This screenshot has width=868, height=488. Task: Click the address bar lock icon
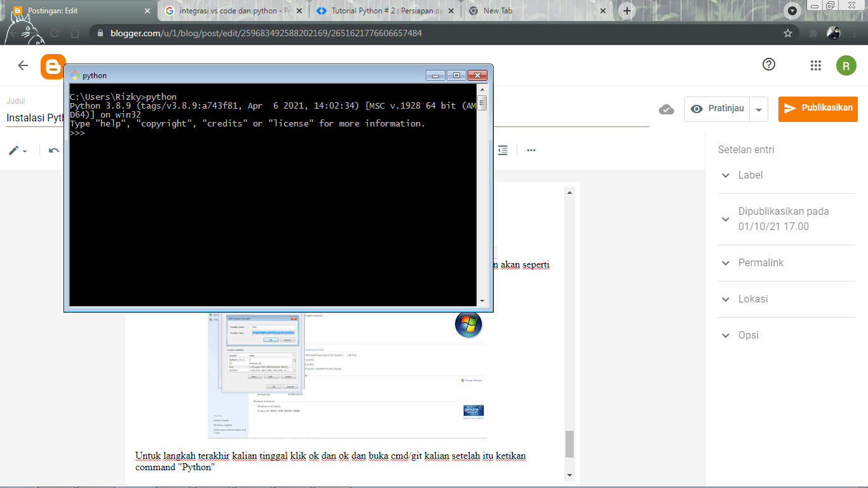(100, 33)
